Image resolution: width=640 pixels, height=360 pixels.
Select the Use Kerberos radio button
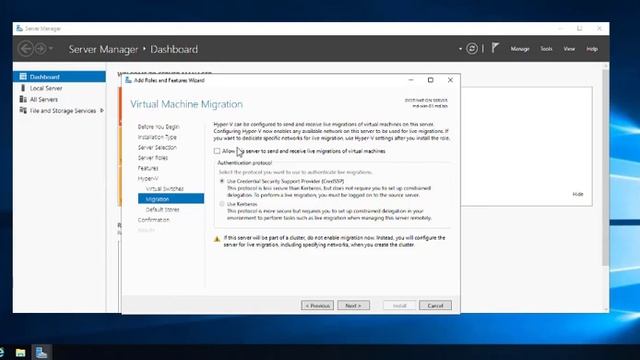point(222,204)
